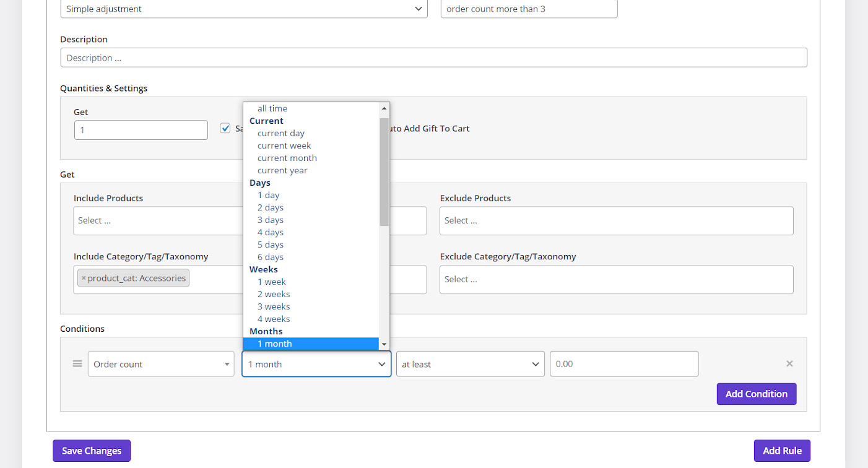
Task: Click the dropdown list scrollbar thumb
Action: [384, 171]
